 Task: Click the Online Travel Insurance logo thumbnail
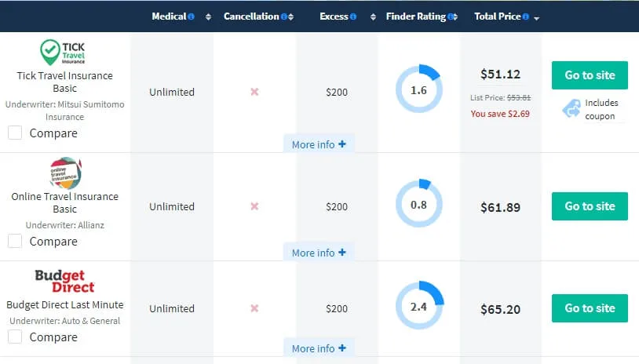(64, 173)
